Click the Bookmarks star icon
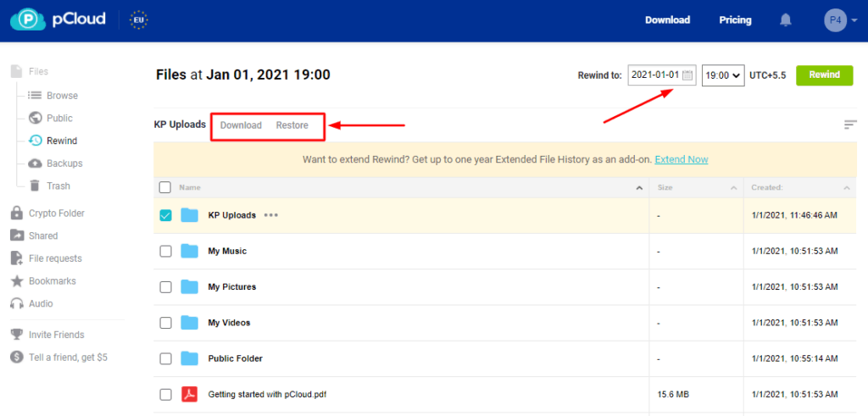868x416 pixels. (x=18, y=281)
